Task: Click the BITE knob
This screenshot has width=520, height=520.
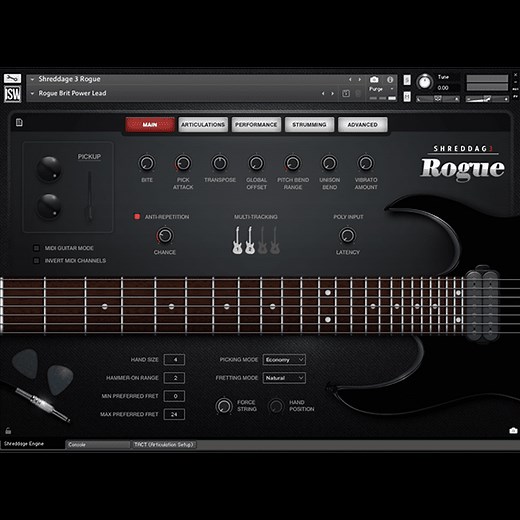Action: [x=146, y=163]
